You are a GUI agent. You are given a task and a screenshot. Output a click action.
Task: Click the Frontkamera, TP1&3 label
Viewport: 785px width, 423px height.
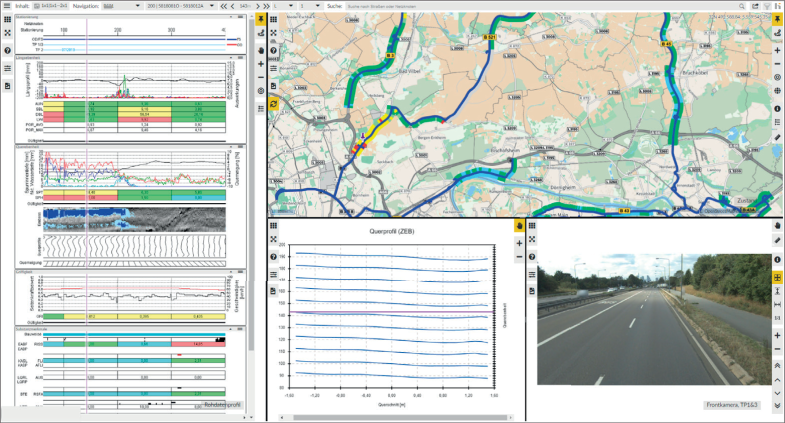pos(730,405)
